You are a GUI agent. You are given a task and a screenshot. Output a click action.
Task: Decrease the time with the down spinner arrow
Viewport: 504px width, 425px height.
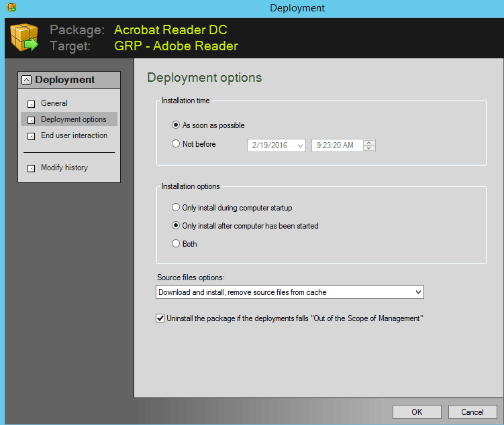[x=368, y=148]
